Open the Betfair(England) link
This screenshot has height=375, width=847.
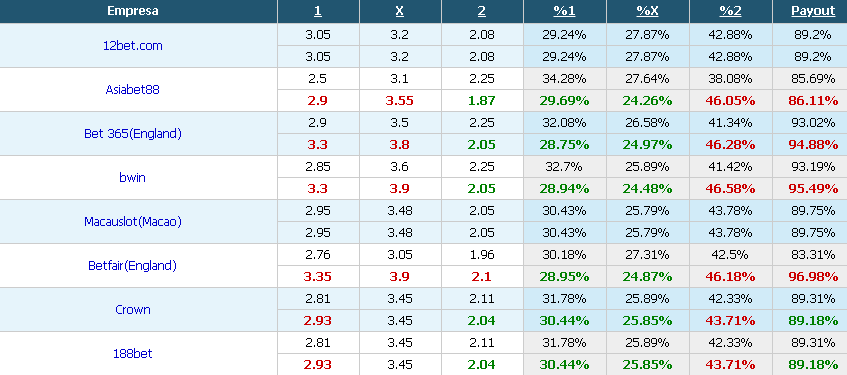pos(132,265)
